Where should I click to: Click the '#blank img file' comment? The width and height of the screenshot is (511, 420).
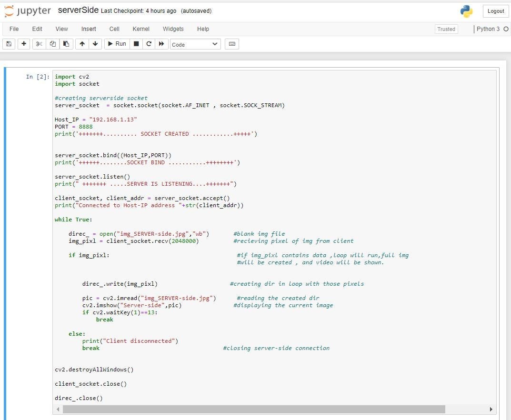(259, 234)
